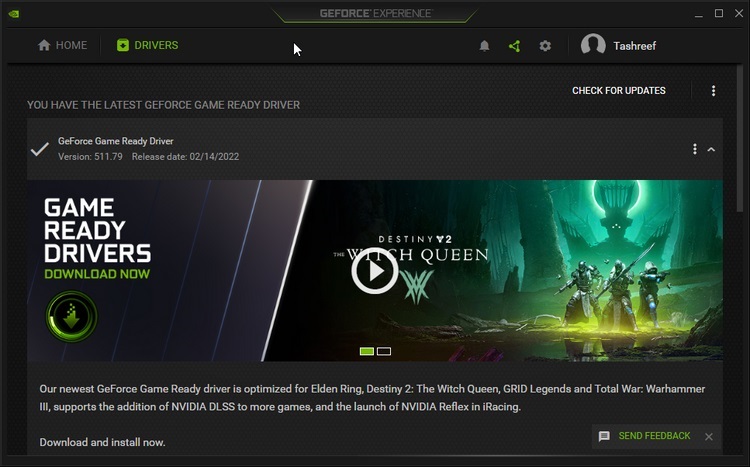The image size is (750, 467).
Task: Click the vertical scrollbar thumb
Action: (739, 139)
